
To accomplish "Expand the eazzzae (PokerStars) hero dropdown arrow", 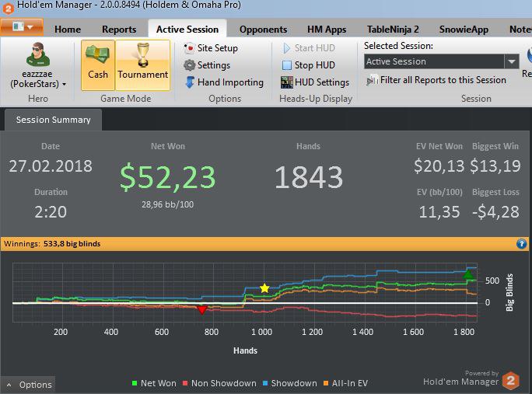I will point(64,84).
